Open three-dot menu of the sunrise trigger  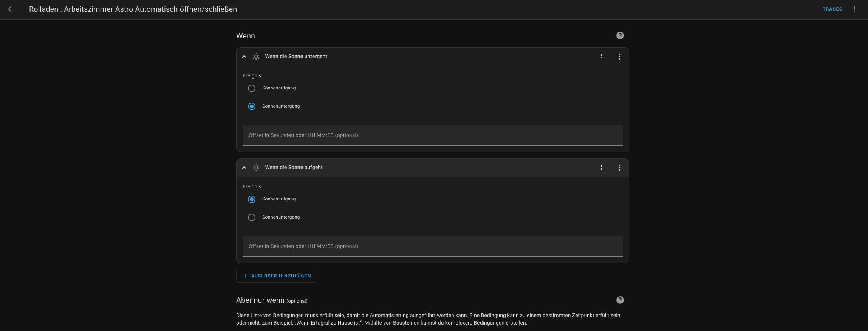coord(619,168)
